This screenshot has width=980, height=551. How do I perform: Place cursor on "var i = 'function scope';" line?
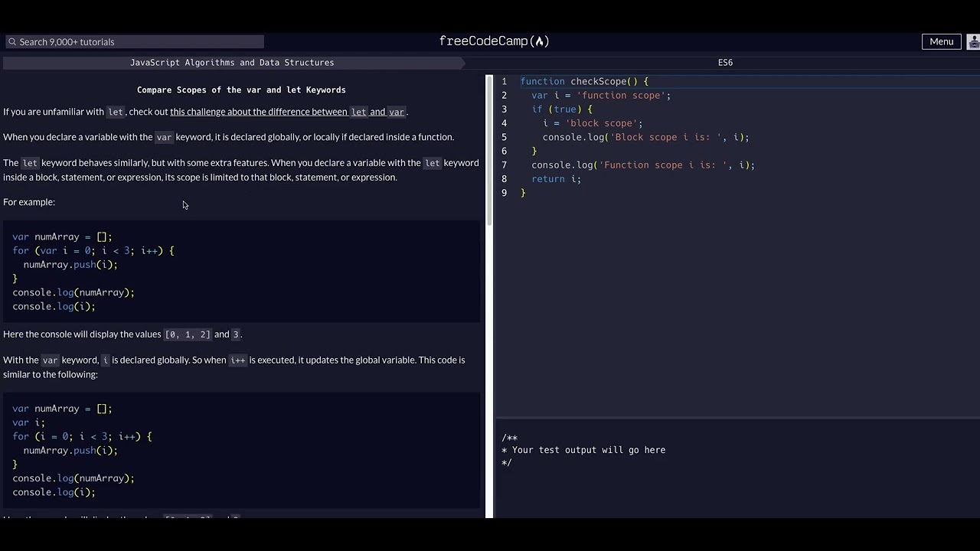tap(601, 96)
